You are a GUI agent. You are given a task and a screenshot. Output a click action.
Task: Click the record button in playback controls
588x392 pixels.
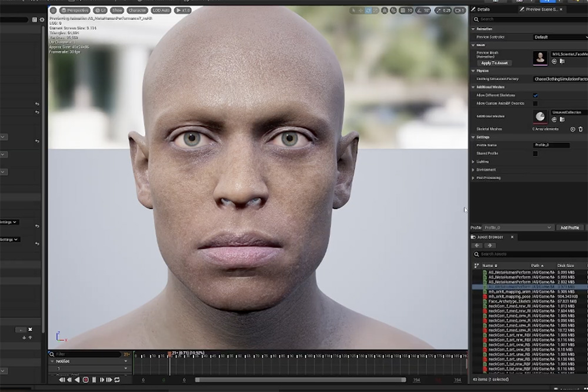coord(85,380)
